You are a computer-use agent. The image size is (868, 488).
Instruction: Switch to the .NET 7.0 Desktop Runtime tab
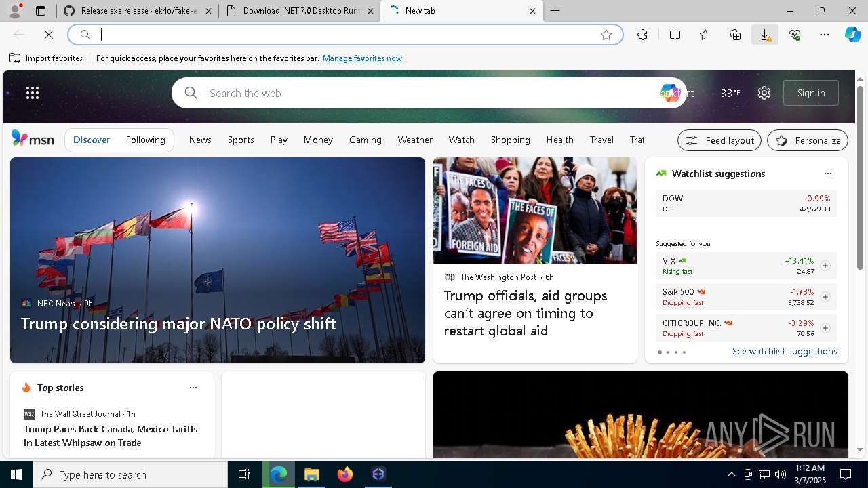tap(299, 11)
